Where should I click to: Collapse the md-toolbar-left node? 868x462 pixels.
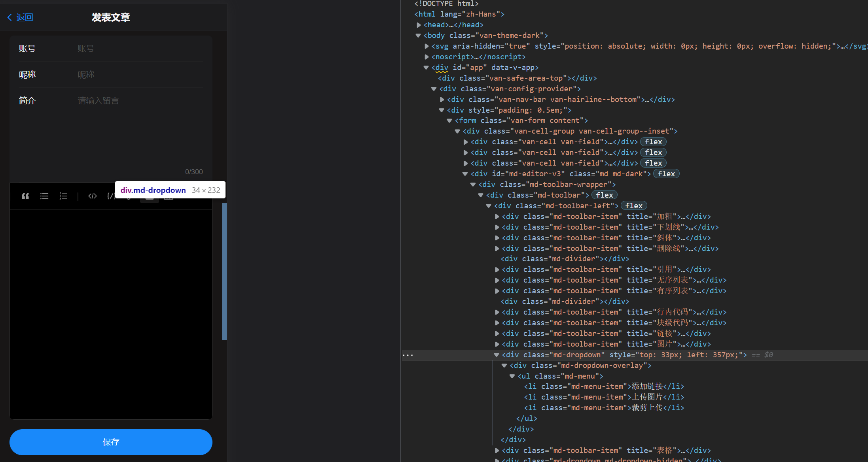click(489, 206)
